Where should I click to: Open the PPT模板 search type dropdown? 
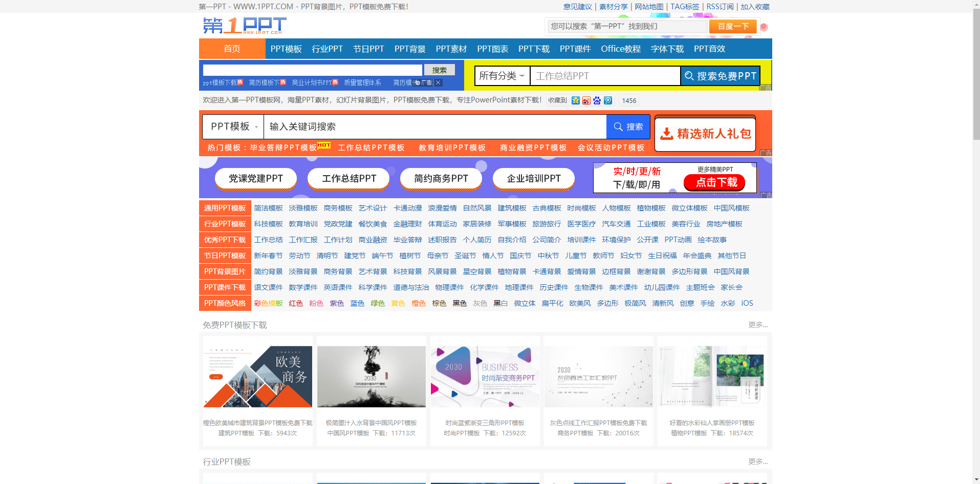[x=233, y=127]
